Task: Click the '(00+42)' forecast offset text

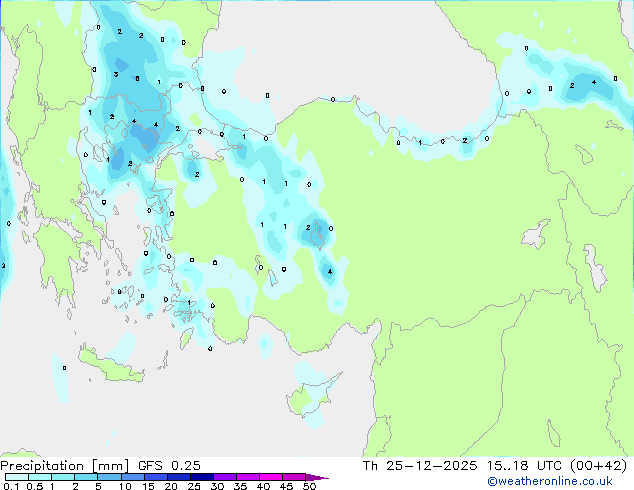Action: (598, 466)
